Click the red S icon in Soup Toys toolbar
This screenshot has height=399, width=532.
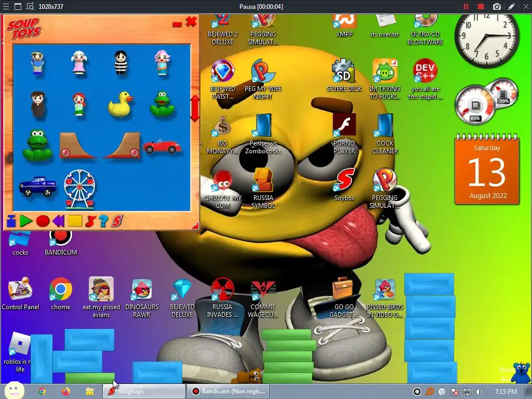117,221
